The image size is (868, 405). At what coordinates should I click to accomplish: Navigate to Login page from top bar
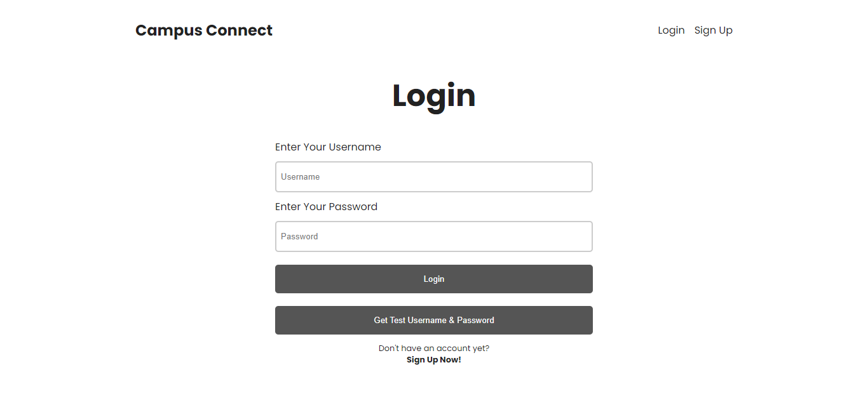tap(671, 30)
